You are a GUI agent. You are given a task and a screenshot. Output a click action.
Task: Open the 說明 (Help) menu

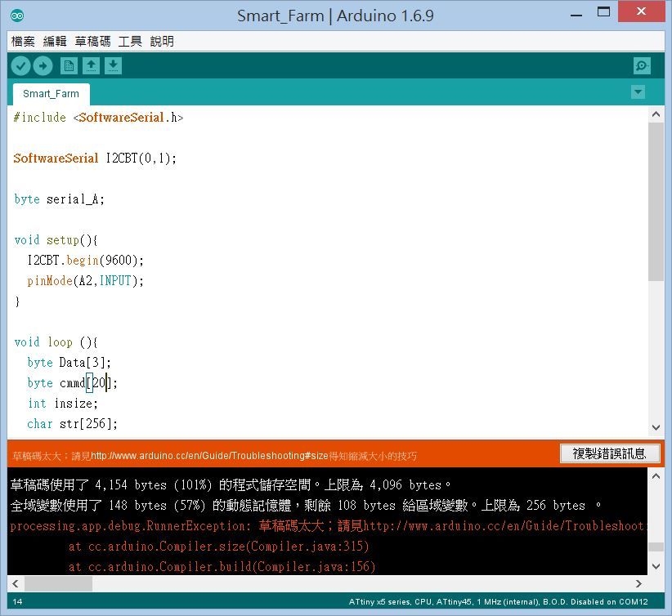162,41
